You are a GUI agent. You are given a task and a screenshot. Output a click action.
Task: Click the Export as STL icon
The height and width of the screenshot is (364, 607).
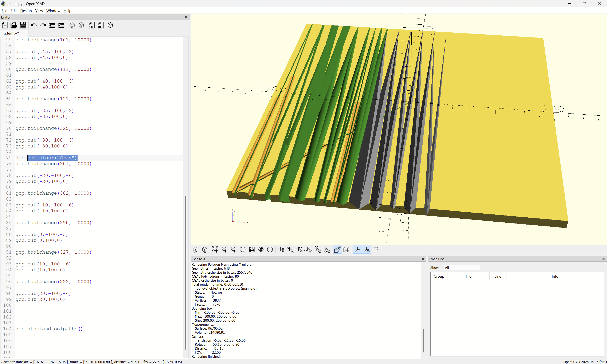click(x=91, y=25)
